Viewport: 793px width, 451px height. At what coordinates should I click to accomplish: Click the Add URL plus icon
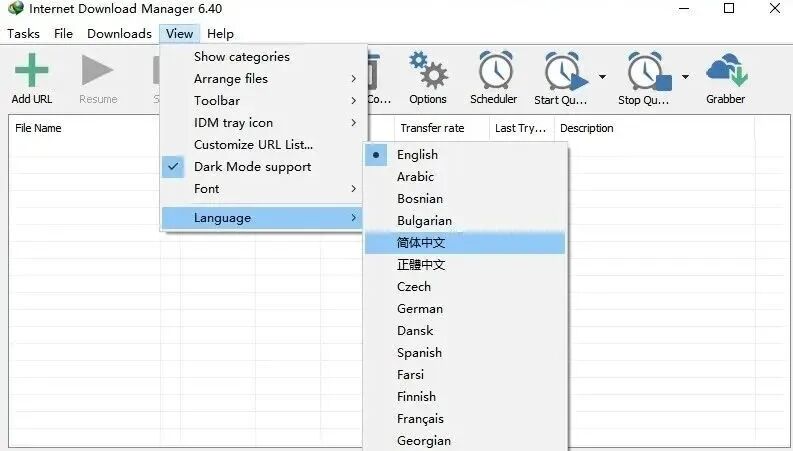coord(31,70)
